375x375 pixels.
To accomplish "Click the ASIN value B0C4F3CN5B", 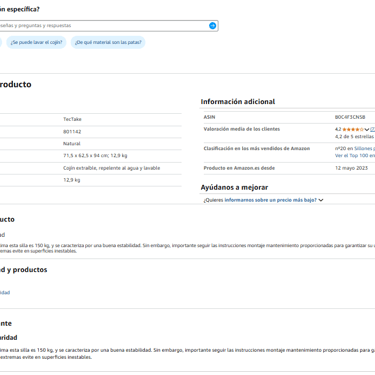I will tap(350, 117).
